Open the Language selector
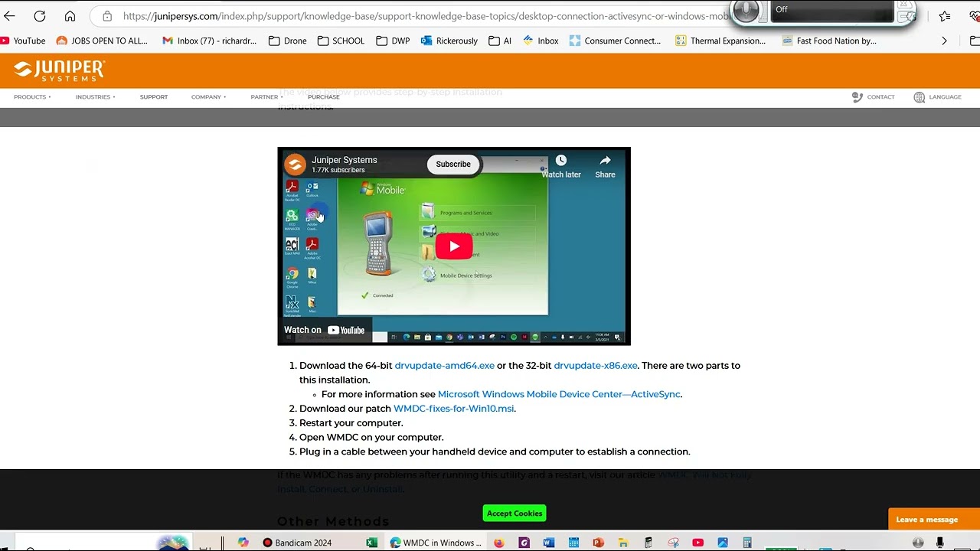The height and width of the screenshot is (551, 980). [x=945, y=97]
